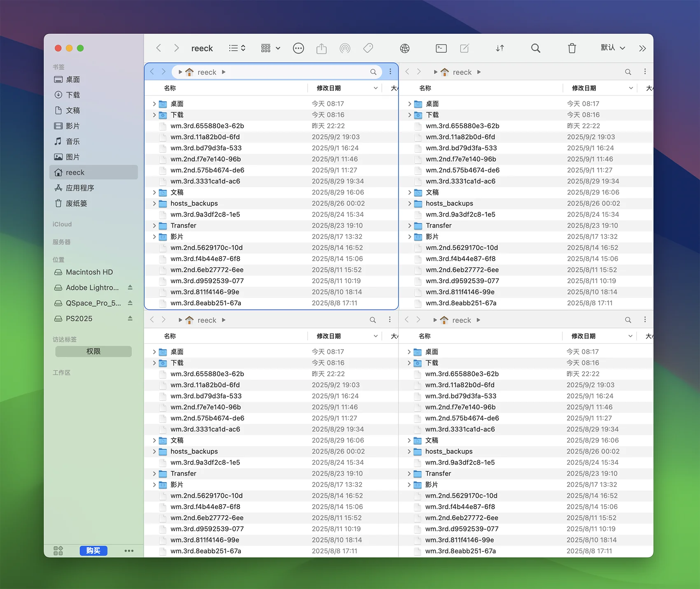Open top-left pane three-dot menu
Screen dimensions: 700x589
(390, 72)
